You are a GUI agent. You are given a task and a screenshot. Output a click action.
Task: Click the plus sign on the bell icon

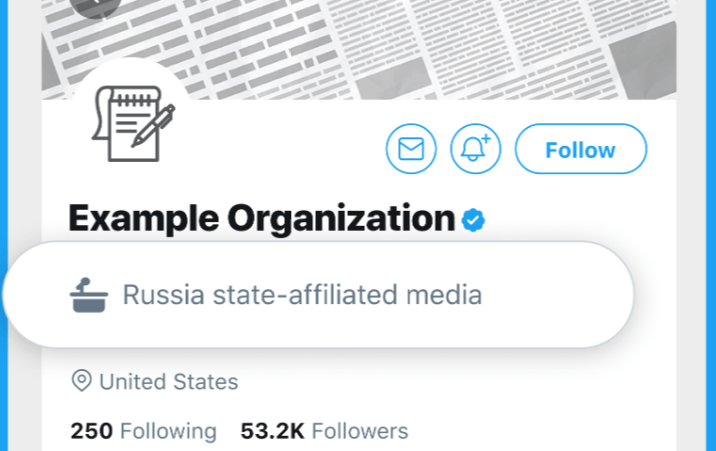tap(486, 138)
